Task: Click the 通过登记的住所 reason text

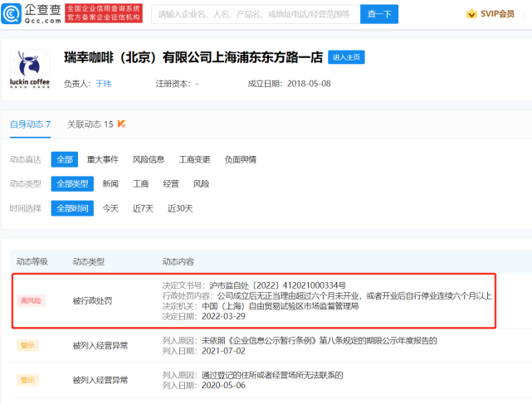Action: pyautogui.click(x=272, y=375)
